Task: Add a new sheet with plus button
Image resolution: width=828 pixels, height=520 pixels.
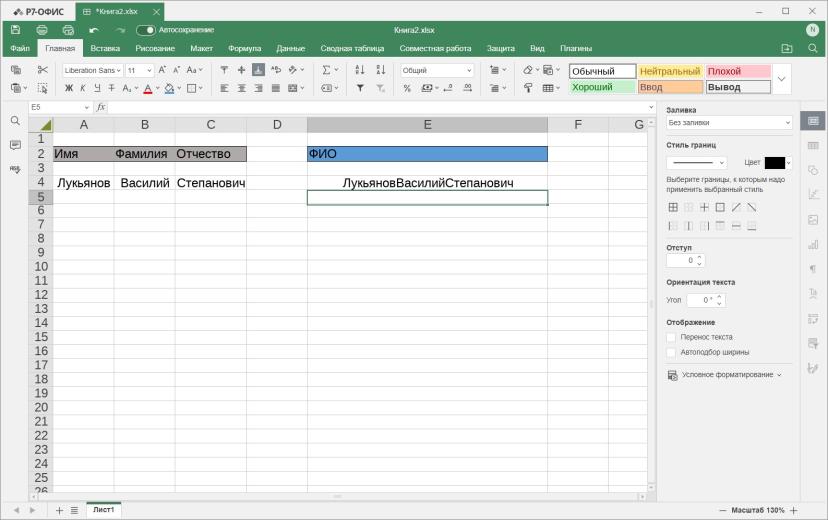Action: pyautogui.click(x=59, y=510)
